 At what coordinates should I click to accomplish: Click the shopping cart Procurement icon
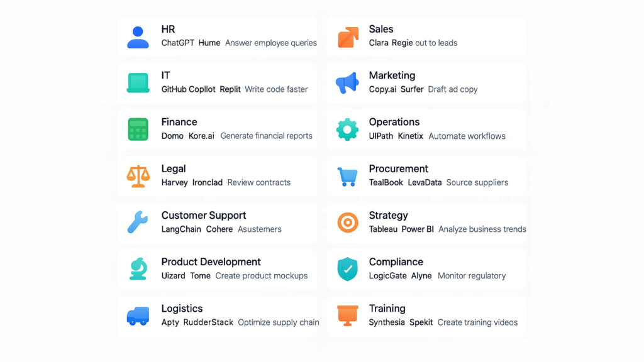click(347, 177)
